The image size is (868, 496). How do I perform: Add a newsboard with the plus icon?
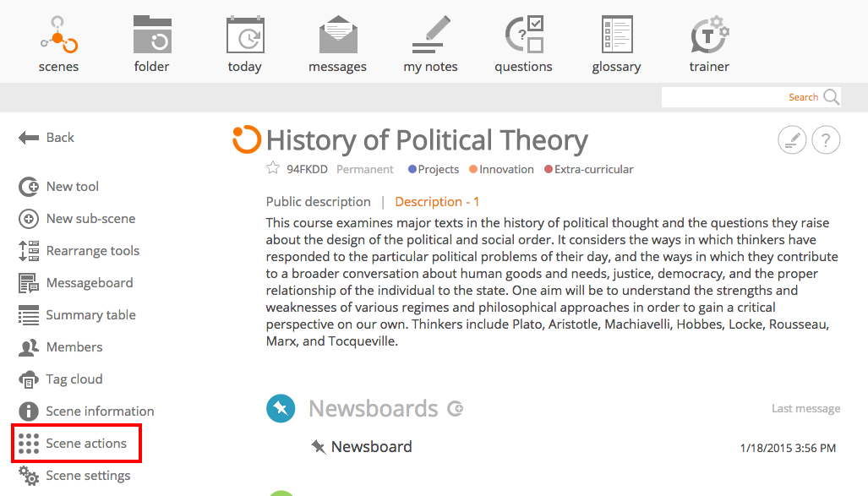pyautogui.click(x=455, y=408)
